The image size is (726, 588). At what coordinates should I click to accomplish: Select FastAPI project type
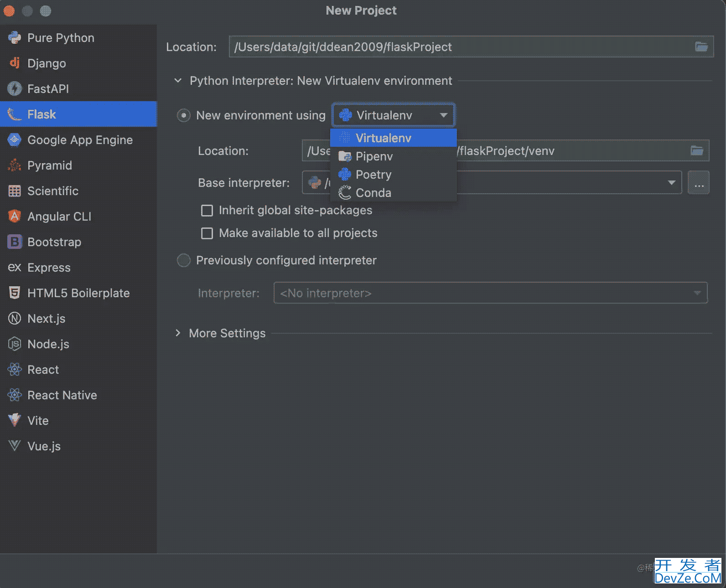(x=78, y=88)
